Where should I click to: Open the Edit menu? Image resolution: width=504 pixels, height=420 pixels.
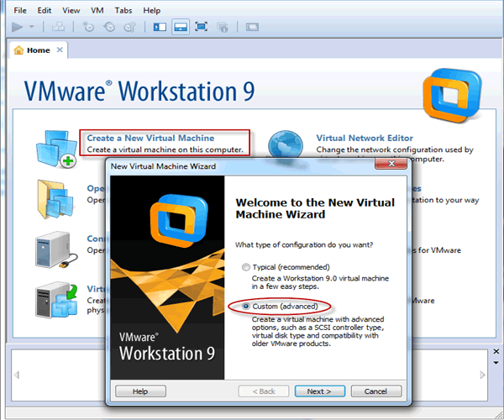coord(45,11)
